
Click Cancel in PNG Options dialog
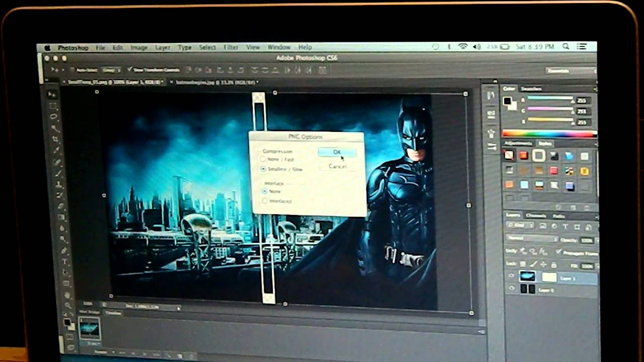(x=338, y=166)
